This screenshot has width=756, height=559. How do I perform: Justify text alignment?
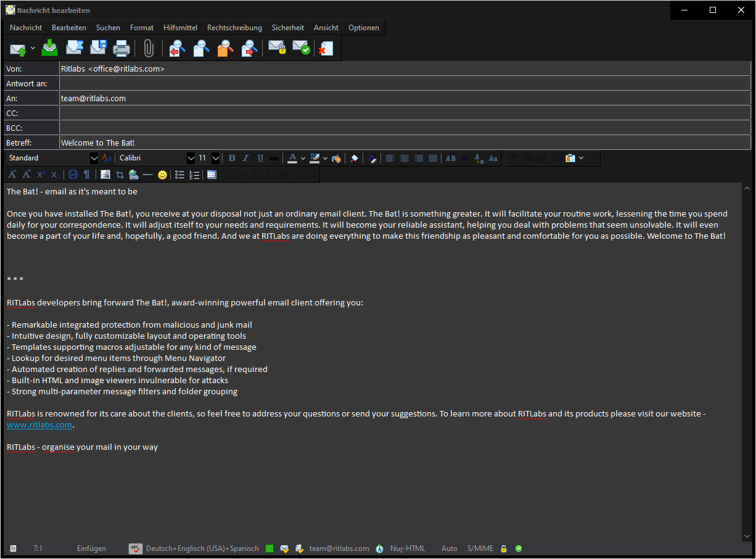click(x=432, y=158)
